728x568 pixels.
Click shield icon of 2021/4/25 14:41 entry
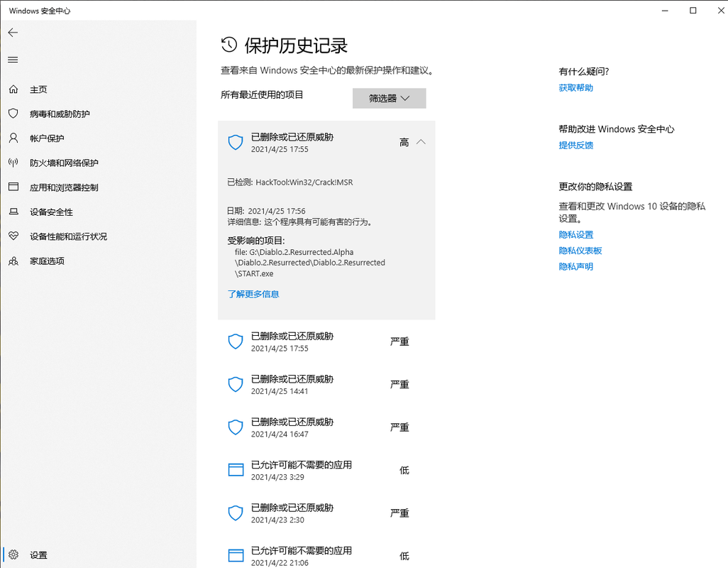pos(236,385)
